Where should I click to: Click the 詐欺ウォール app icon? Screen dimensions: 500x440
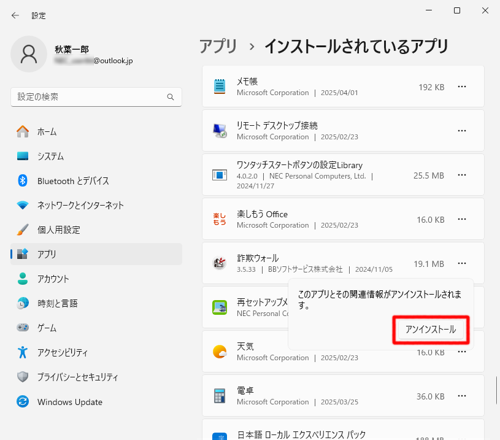pos(220,263)
